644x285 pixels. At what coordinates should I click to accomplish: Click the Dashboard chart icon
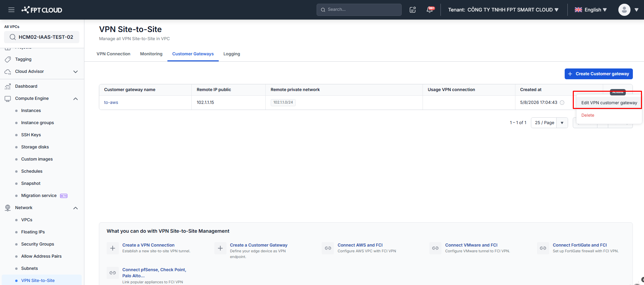8,86
